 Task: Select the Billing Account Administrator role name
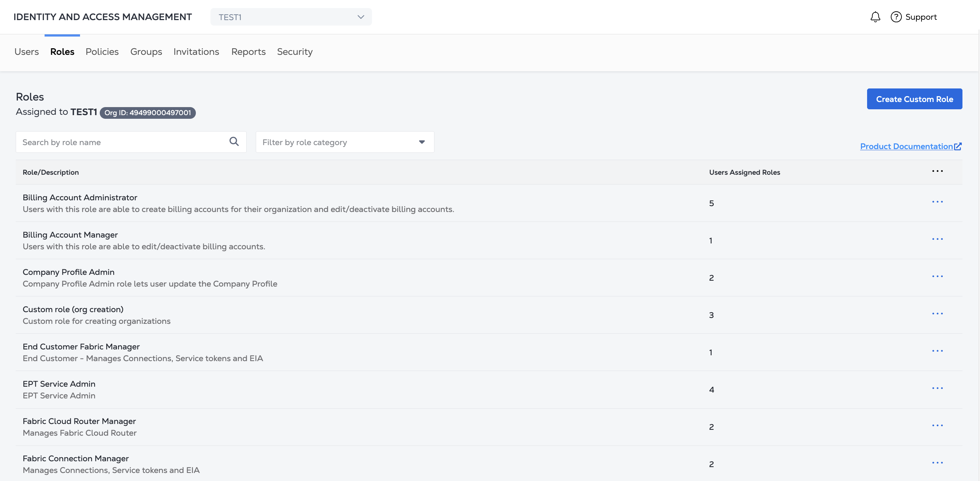pos(80,197)
